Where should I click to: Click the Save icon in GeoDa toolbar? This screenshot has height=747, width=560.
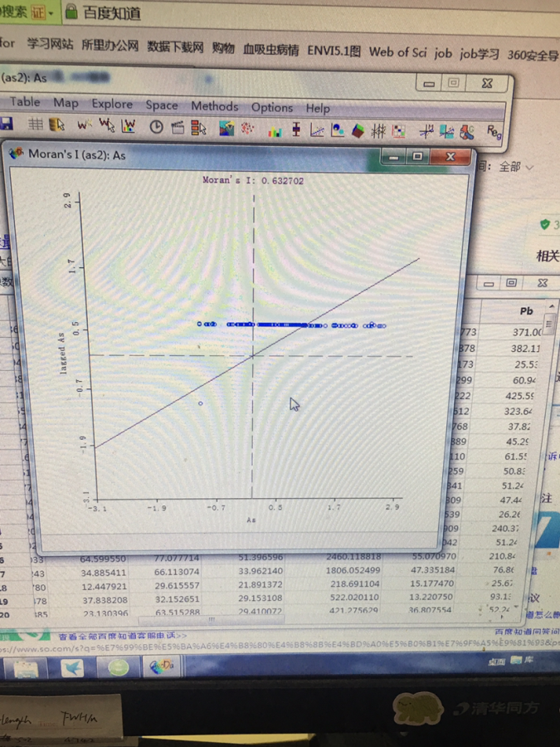pos(6,124)
